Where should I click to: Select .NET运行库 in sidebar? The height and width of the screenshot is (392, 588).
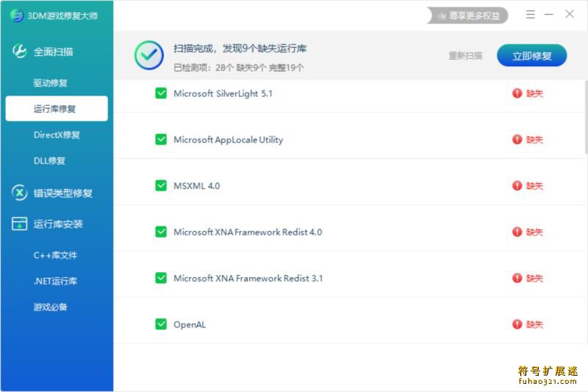pos(55,281)
